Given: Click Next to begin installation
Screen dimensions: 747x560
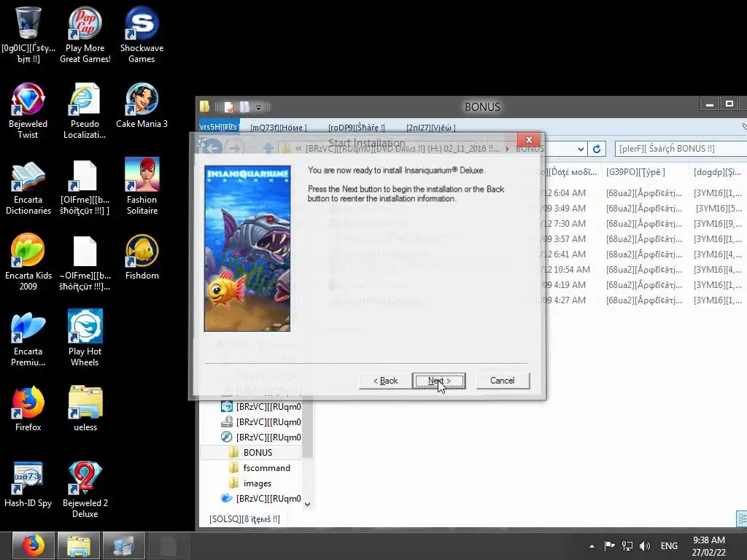Looking at the screenshot, I should pos(438,381).
